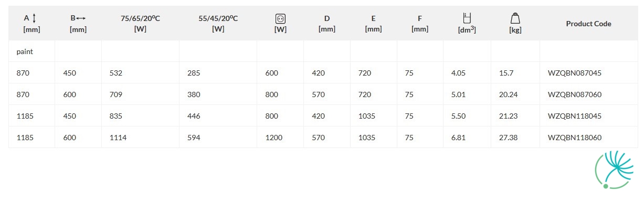Click the Product Code column header
Image resolution: width=644 pixels, height=200 pixels.
tap(588, 24)
